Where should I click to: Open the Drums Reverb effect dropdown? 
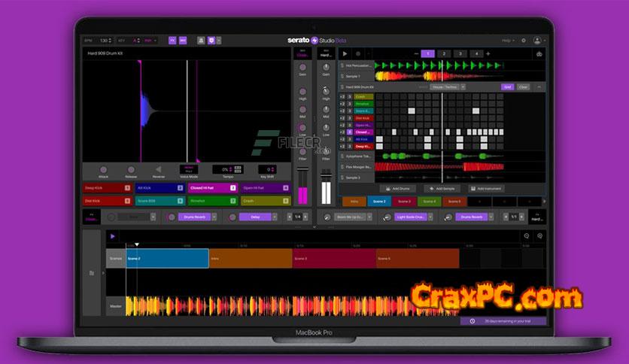coord(214,217)
